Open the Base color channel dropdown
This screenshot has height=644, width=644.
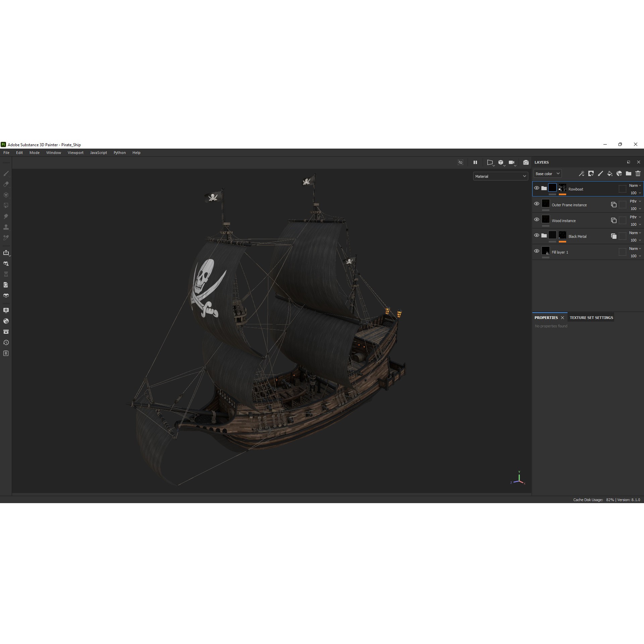click(x=547, y=173)
